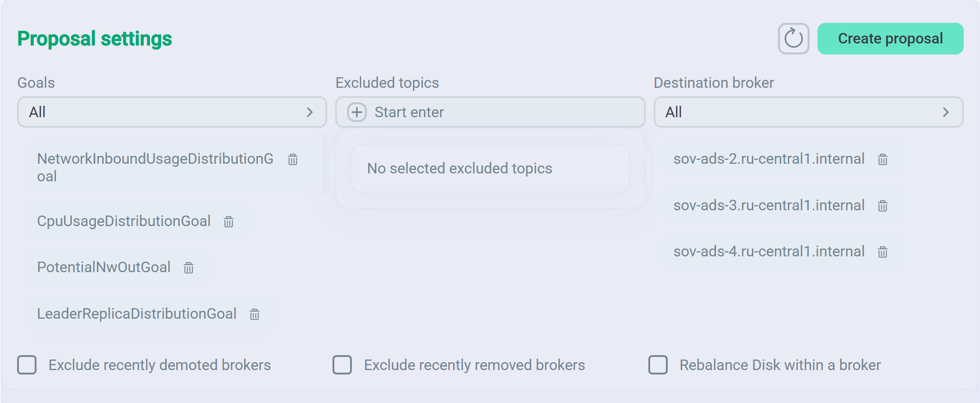Enable Rebalance Disk within a broker
980x403 pixels.
tap(657, 365)
